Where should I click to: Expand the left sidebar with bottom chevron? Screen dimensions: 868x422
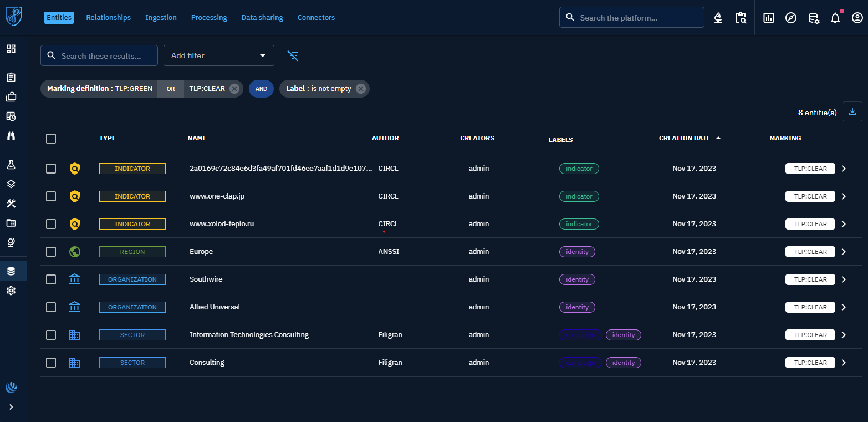(x=11, y=407)
